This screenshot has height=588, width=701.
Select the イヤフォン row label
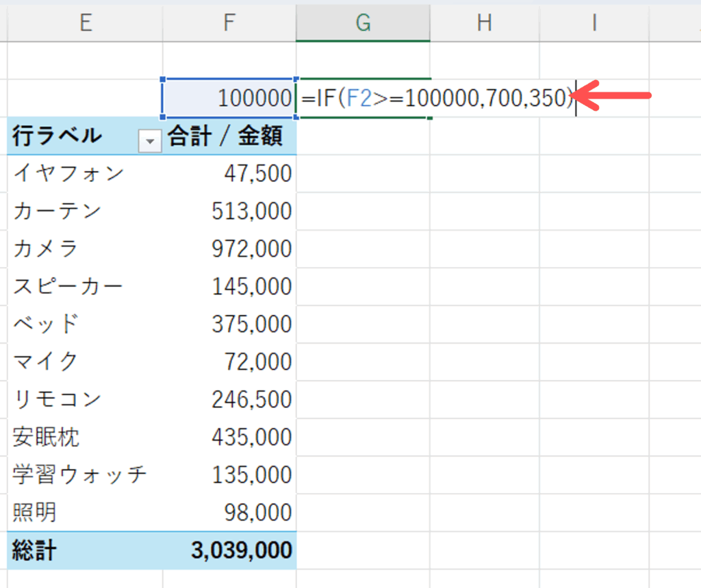tap(68, 174)
